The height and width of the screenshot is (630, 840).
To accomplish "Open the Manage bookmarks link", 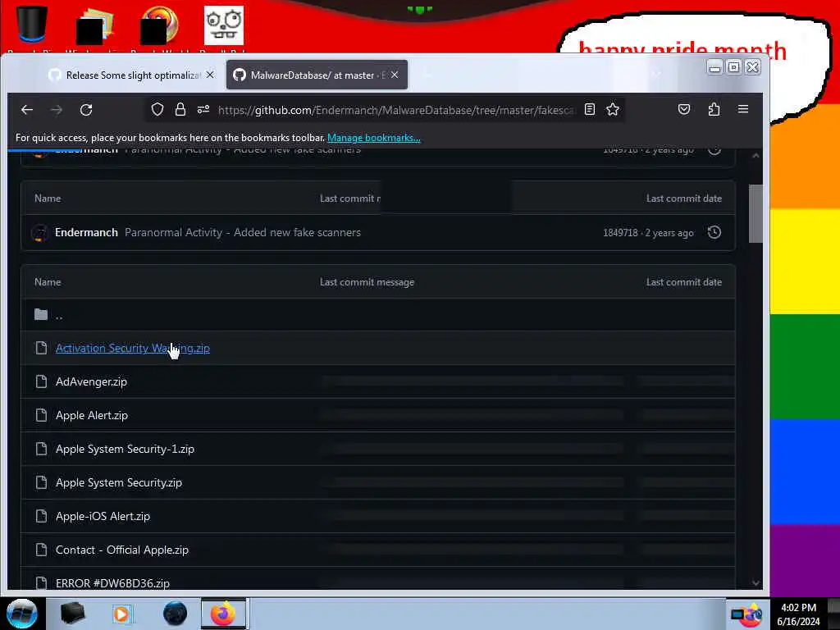I will pos(374,138).
